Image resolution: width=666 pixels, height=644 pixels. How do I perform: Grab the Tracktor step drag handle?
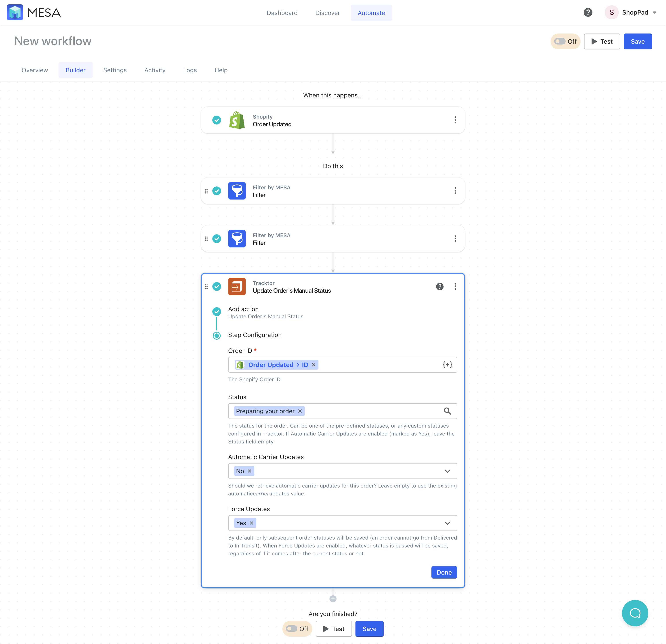(x=206, y=287)
